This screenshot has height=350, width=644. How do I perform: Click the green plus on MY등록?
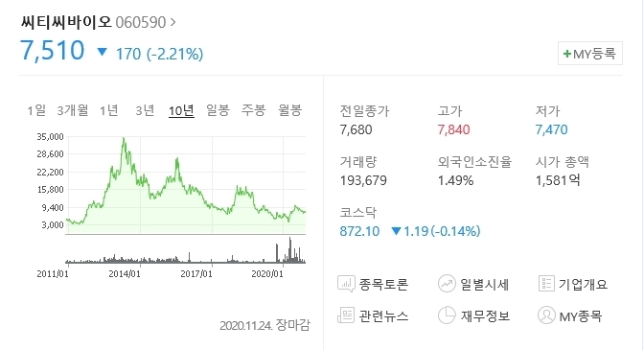pyautogui.click(x=567, y=54)
